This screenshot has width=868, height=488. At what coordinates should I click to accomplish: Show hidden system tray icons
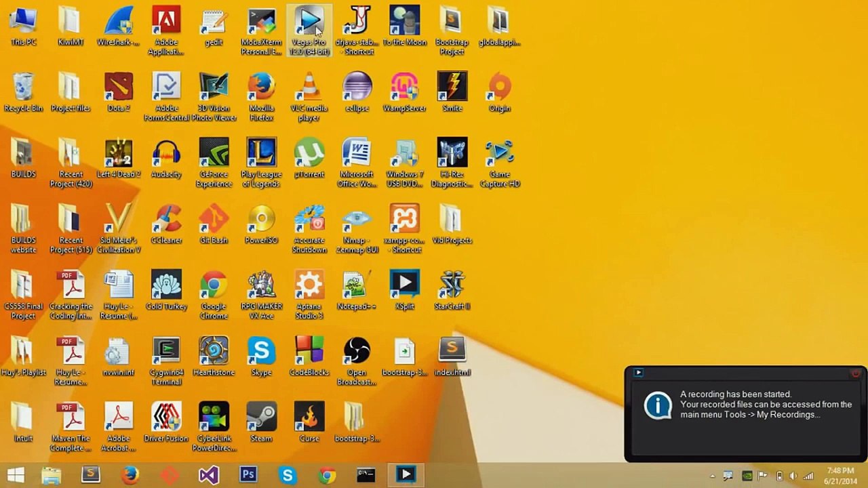pos(712,476)
